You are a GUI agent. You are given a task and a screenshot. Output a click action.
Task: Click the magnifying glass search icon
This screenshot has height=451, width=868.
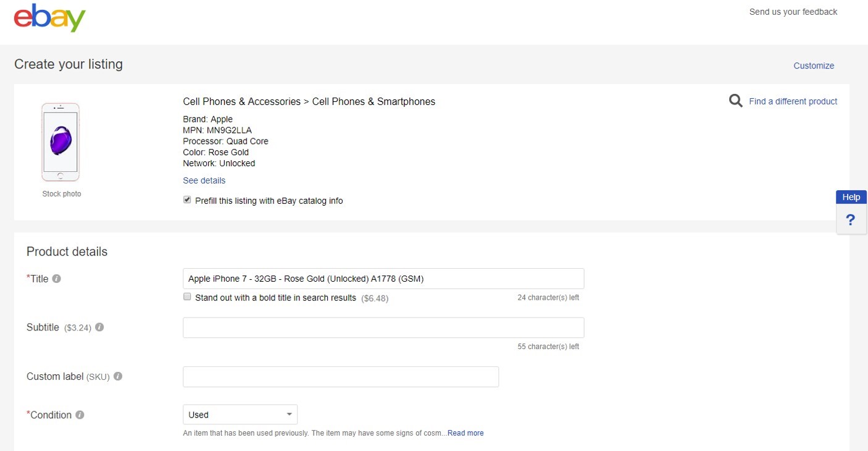point(735,101)
